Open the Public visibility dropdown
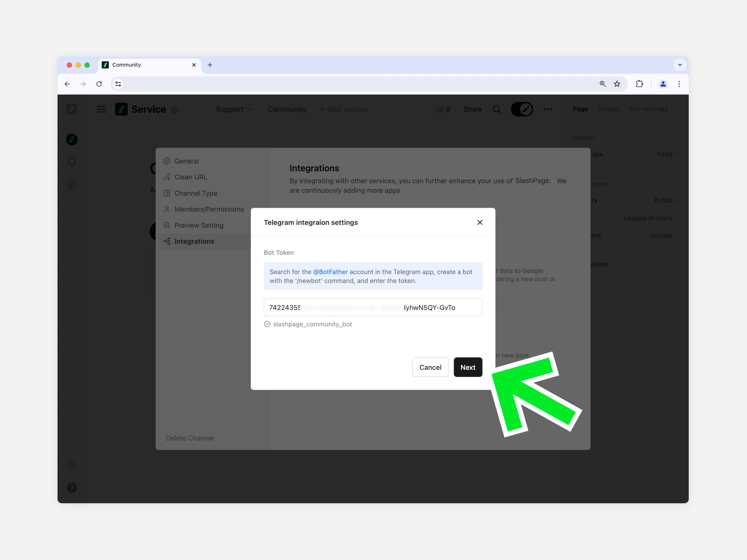This screenshot has height=560, width=747. (x=666, y=200)
